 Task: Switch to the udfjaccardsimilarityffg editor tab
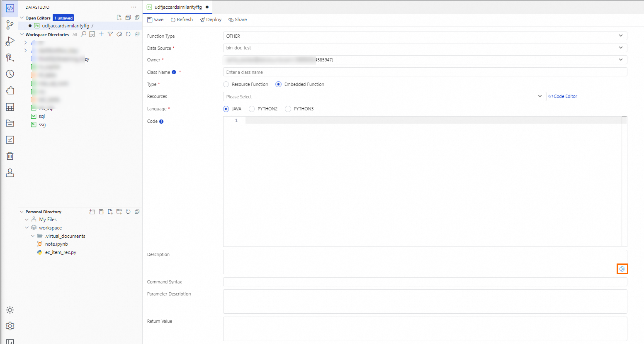(x=178, y=7)
